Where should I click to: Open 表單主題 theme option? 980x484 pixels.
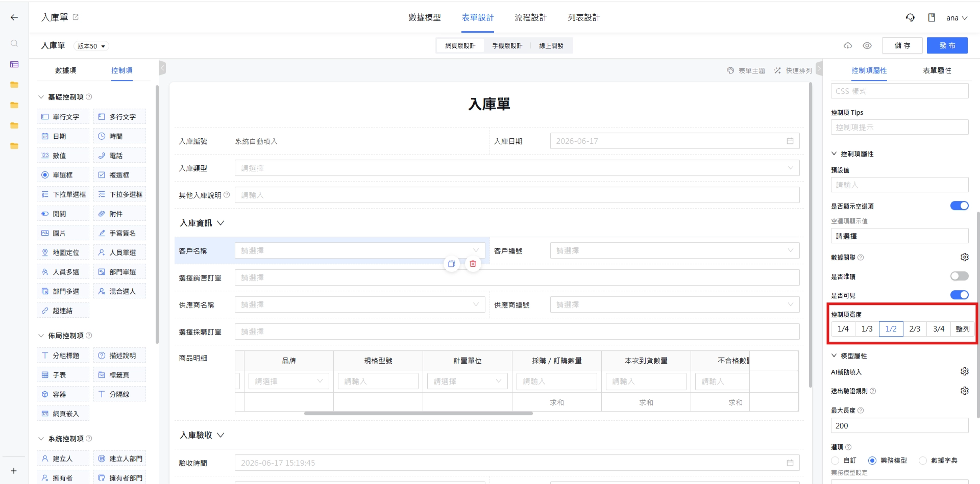pos(746,70)
